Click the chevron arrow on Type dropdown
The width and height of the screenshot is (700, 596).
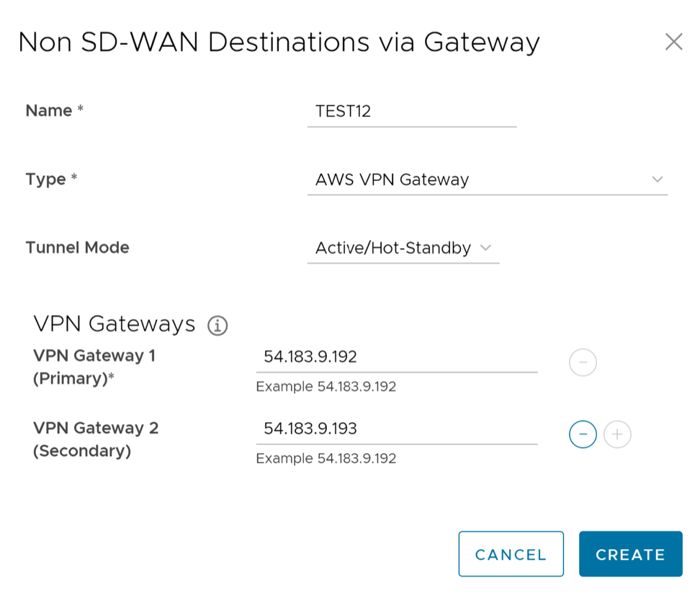point(657,179)
